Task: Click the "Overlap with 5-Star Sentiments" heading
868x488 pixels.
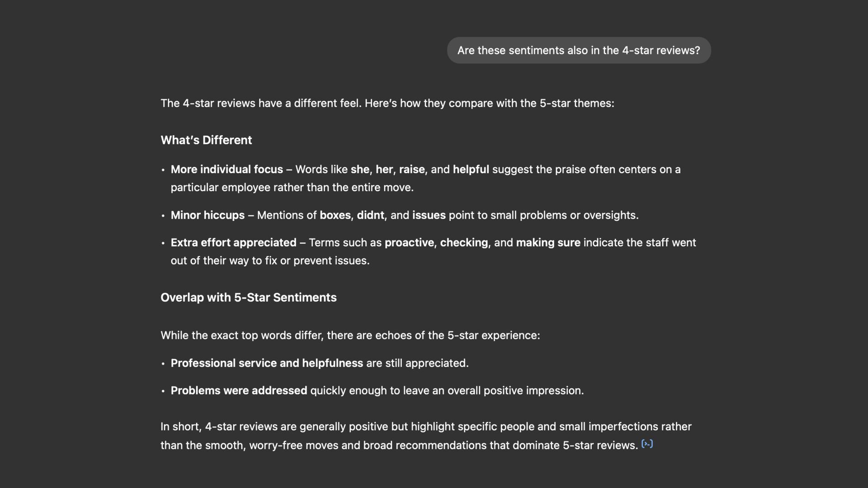Action: [248, 297]
